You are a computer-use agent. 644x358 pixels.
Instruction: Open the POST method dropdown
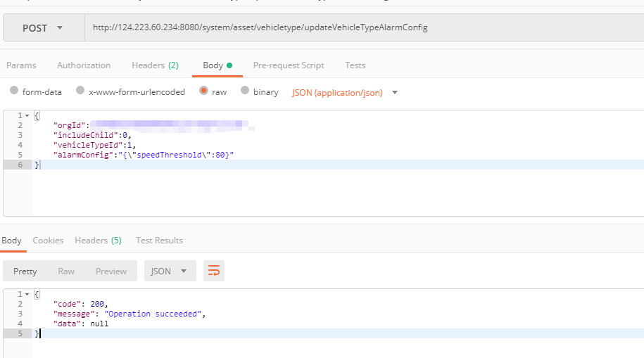(43, 28)
